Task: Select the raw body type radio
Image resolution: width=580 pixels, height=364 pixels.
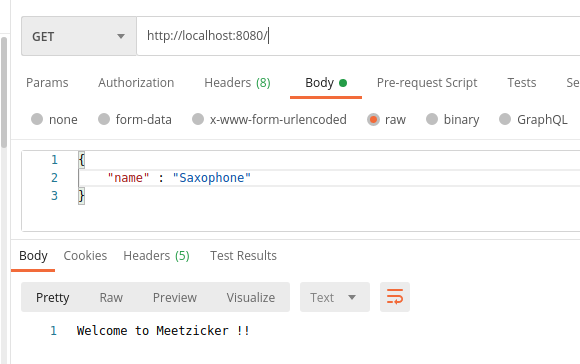Action: 373,119
